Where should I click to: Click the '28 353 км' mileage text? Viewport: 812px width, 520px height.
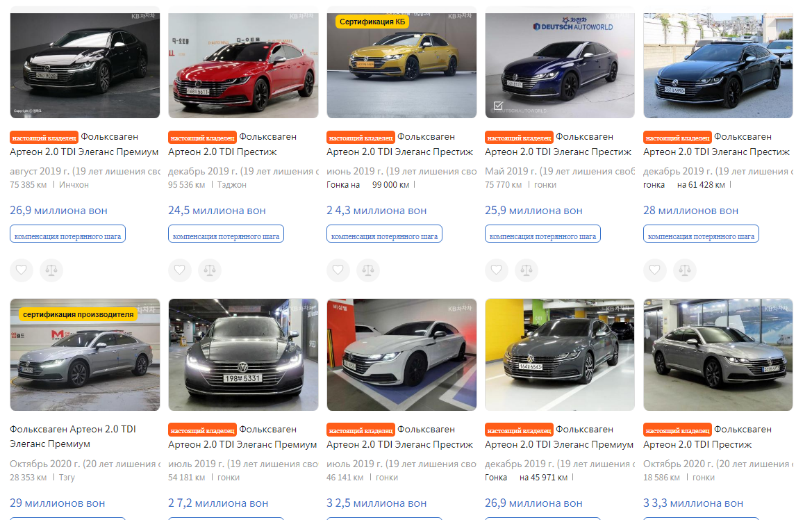pos(28,477)
